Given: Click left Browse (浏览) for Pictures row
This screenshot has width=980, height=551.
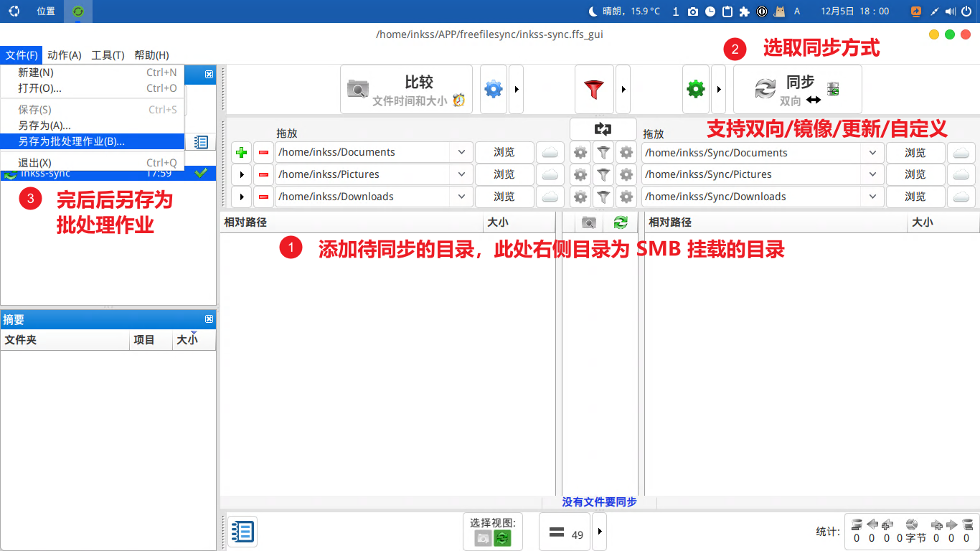Looking at the screenshot, I should [x=504, y=174].
